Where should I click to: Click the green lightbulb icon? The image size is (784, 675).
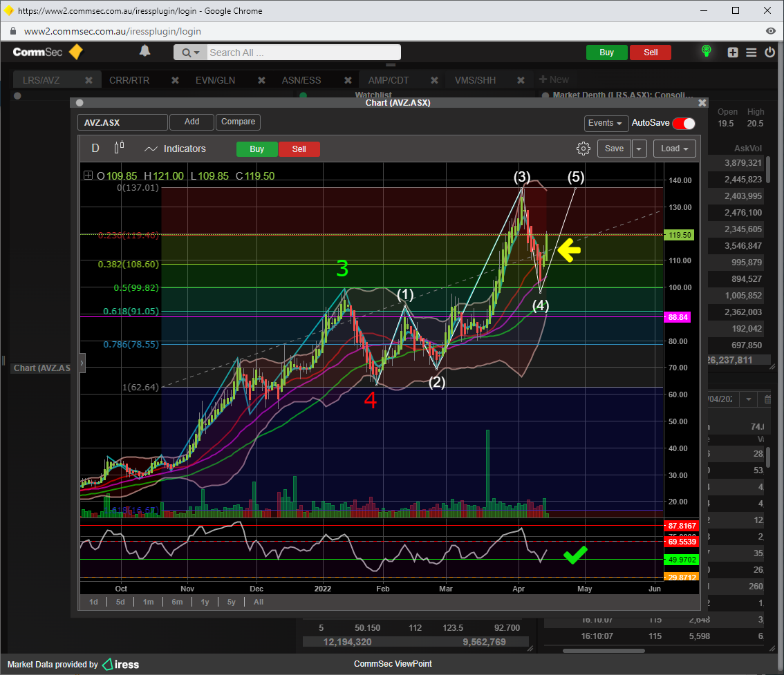[x=706, y=51]
